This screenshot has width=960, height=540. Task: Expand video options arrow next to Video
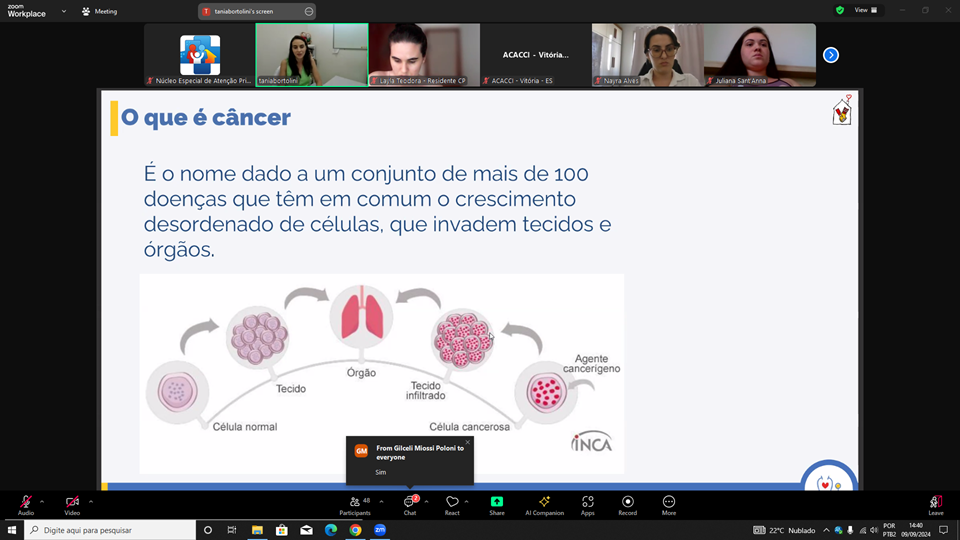tap(91, 501)
